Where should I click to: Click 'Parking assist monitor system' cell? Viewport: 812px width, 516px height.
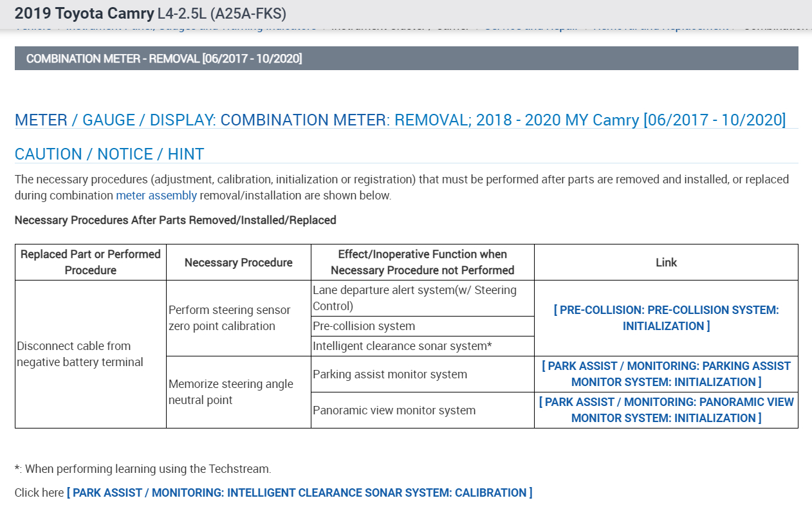point(423,374)
